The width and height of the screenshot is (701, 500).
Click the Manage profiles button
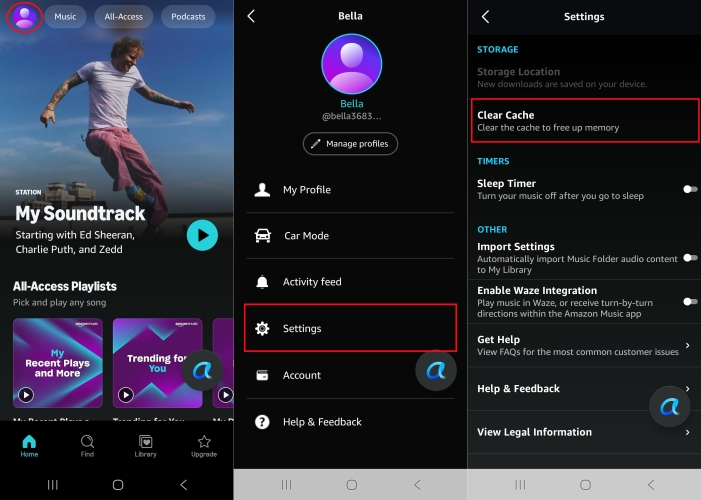point(350,144)
